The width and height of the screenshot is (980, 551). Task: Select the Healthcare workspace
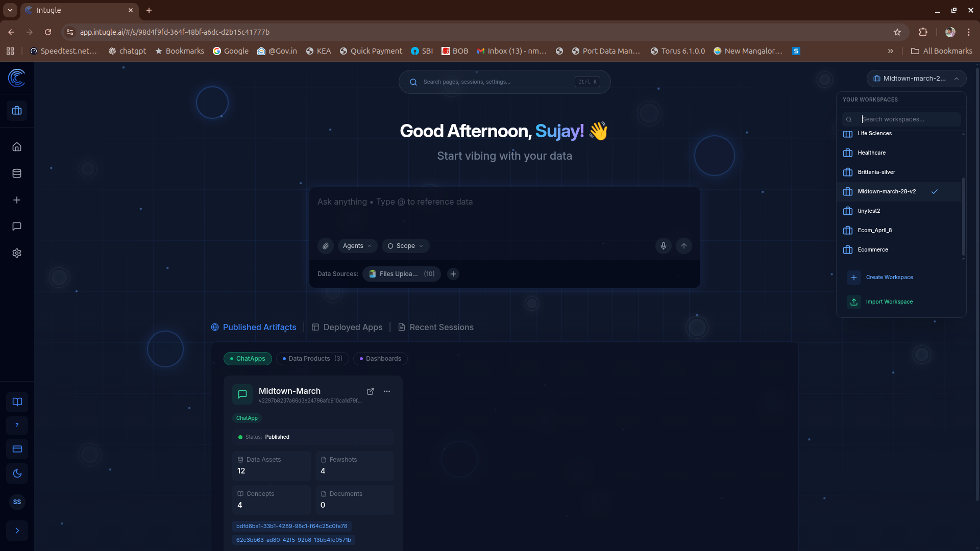899,153
